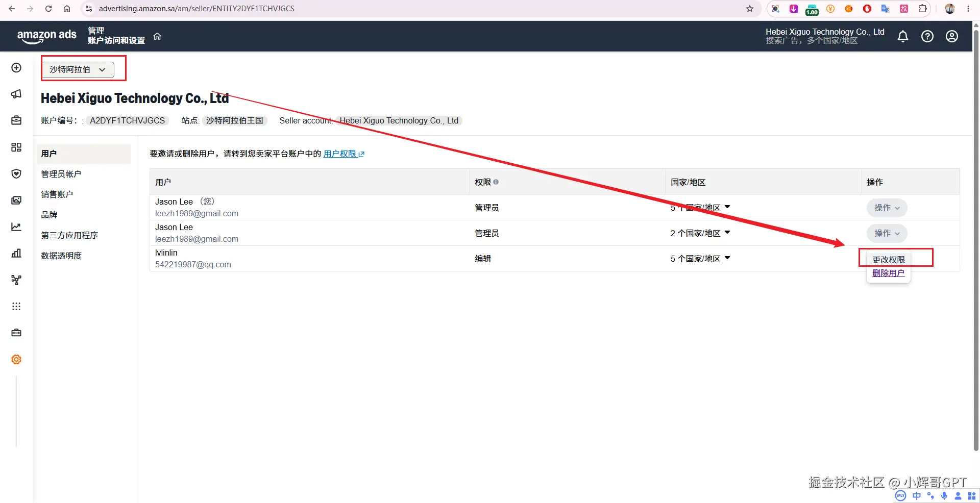The width and height of the screenshot is (980, 503).
Task: Click the info icon next to 权限
Action: click(496, 182)
